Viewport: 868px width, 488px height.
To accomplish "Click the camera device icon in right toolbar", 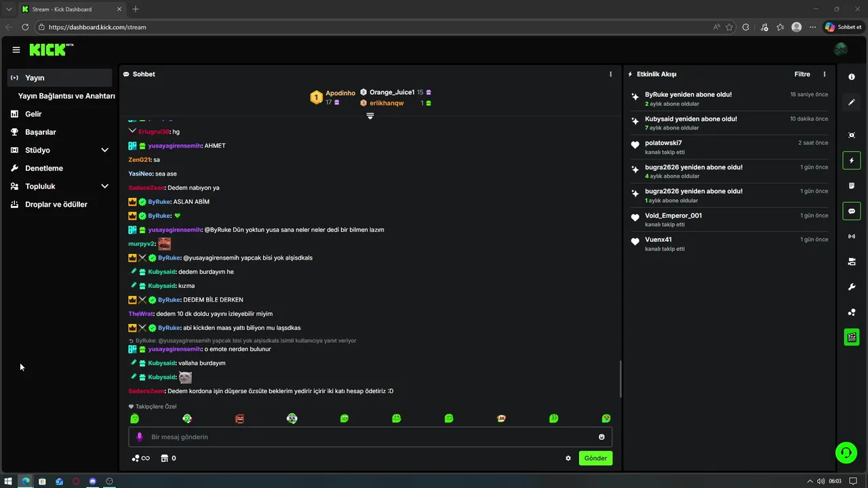I will point(852,262).
